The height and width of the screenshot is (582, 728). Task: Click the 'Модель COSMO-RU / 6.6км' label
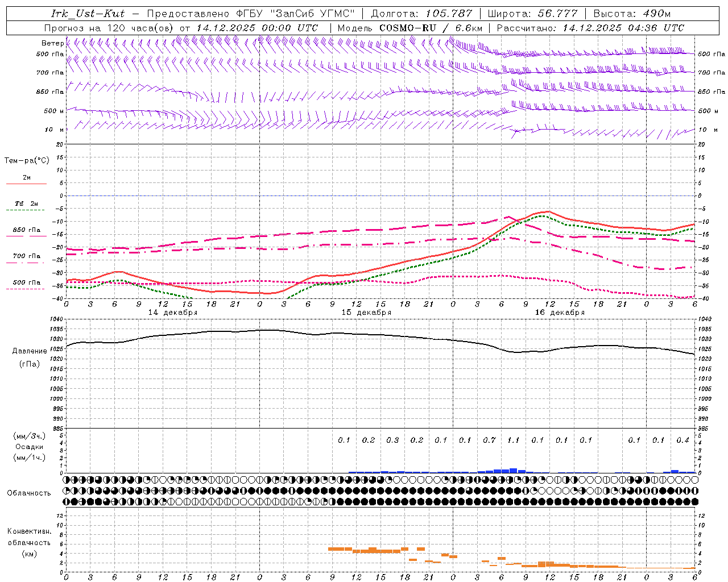click(x=410, y=28)
